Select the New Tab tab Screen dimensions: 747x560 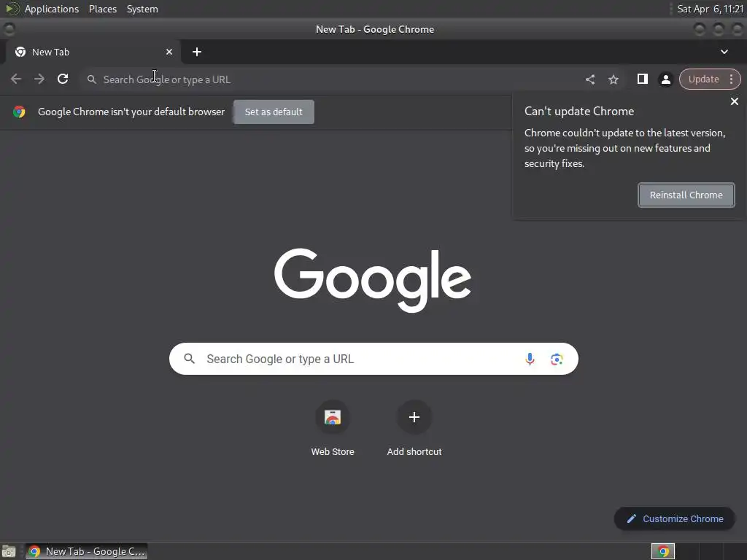[x=93, y=52]
